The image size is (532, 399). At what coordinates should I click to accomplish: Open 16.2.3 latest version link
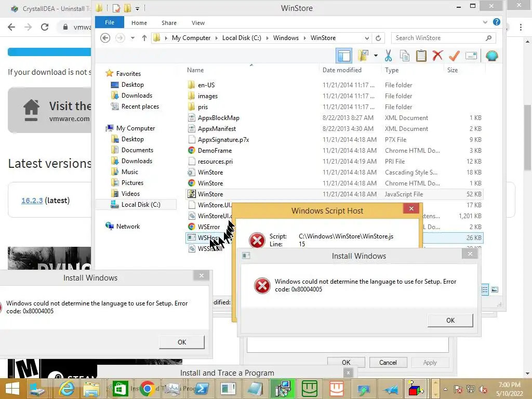(x=32, y=201)
